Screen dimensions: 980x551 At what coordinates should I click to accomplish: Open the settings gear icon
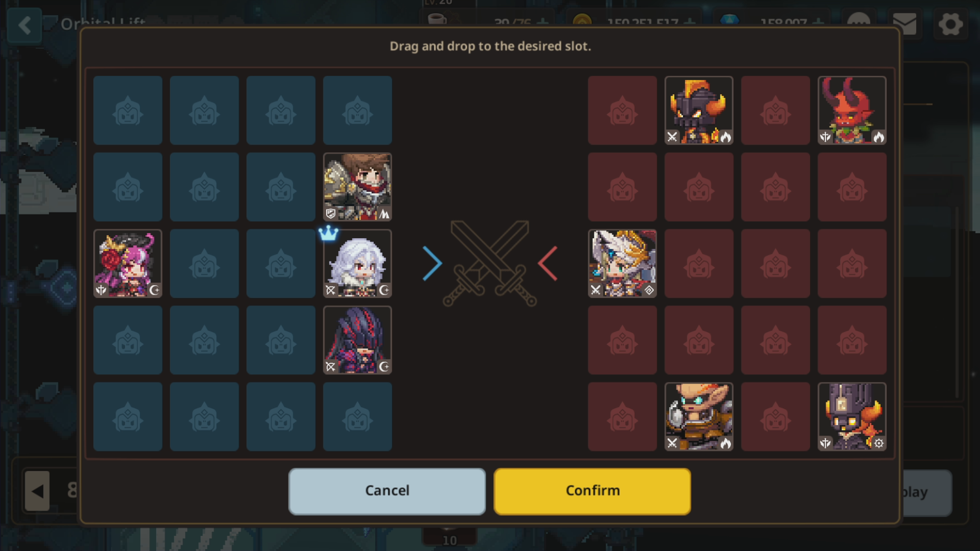(x=950, y=24)
